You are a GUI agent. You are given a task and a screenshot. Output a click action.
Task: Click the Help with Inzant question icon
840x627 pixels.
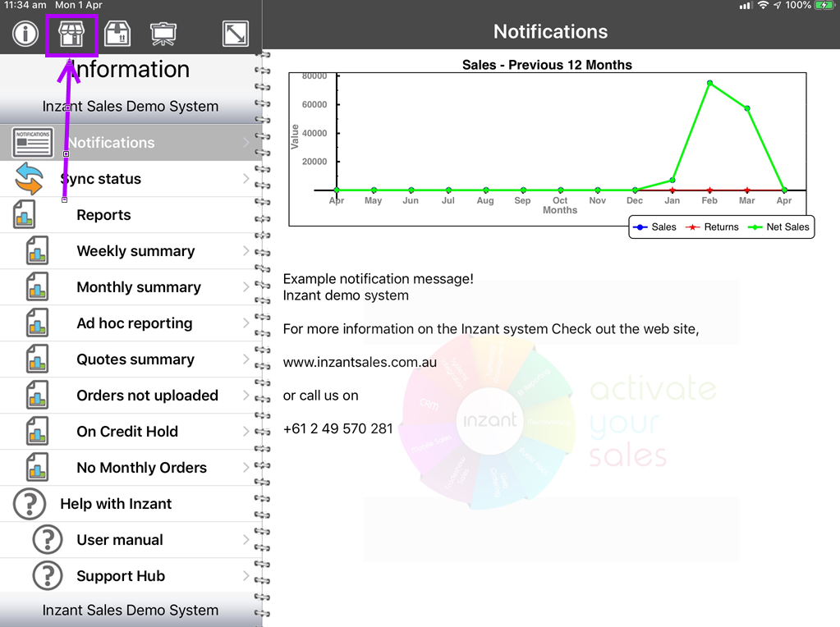(30, 504)
